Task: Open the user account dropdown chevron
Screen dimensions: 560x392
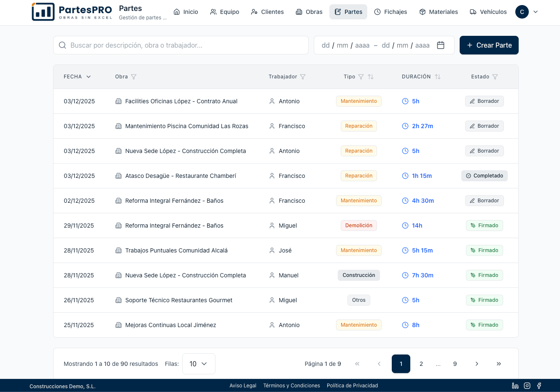Action: click(x=536, y=12)
